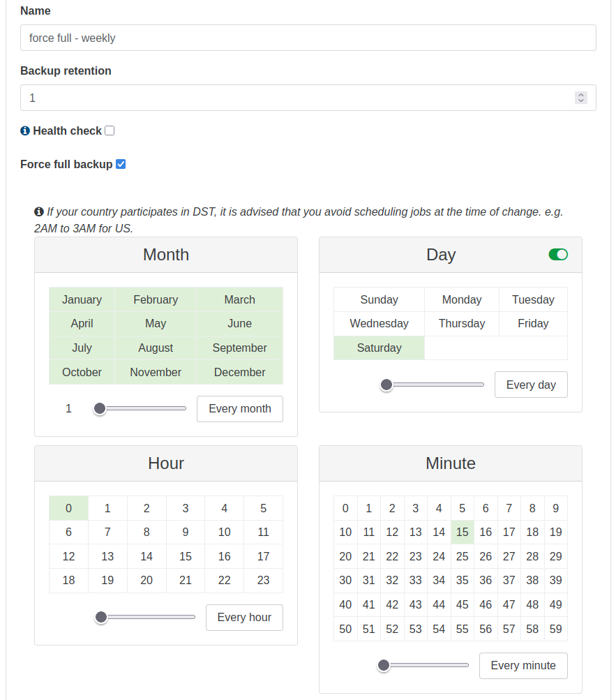
Task: Deselect December in the Month grid
Action: [x=239, y=372]
